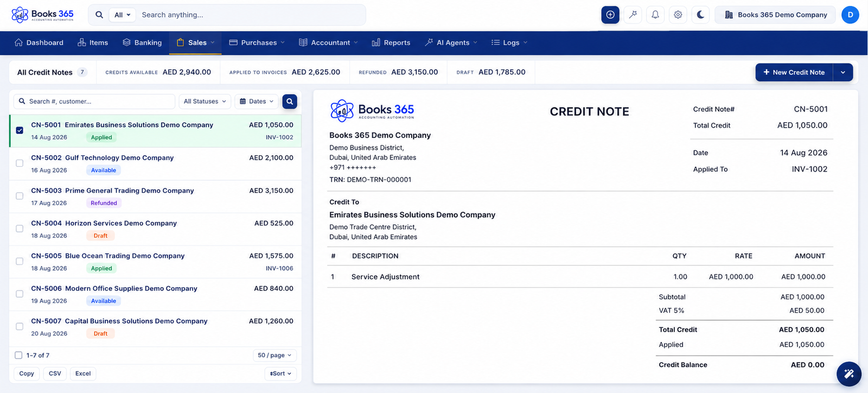
Task: Click the Purchases card icon
Action: [233, 42]
